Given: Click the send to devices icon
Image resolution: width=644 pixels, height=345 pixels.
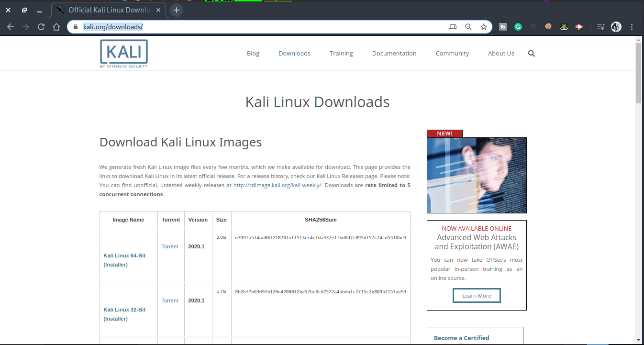Looking at the screenshot, I should 453,27.
